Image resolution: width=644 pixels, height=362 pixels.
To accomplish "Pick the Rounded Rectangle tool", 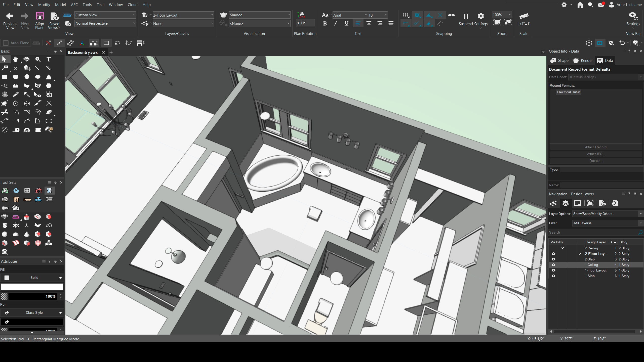I will coord(16,77).
